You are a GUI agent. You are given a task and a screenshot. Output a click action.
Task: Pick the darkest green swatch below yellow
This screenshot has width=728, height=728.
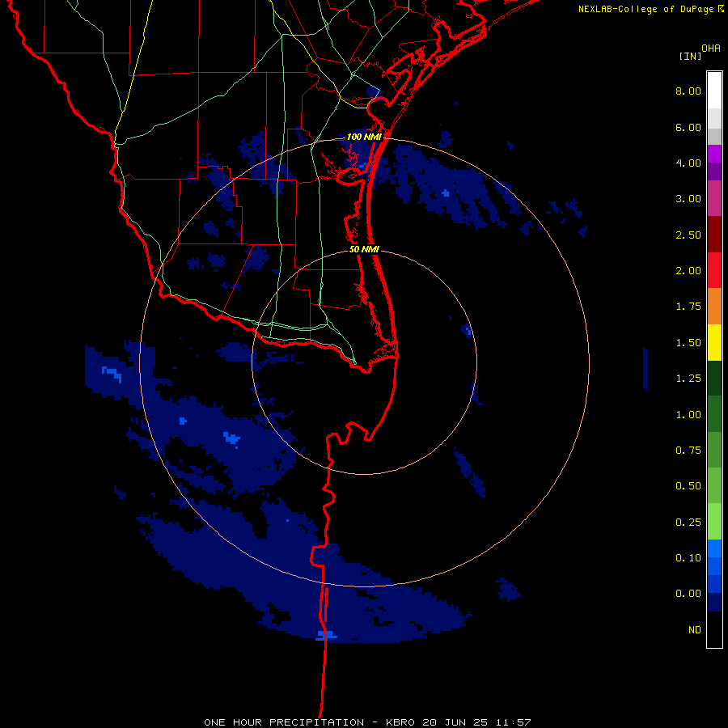tap(714, 378)
